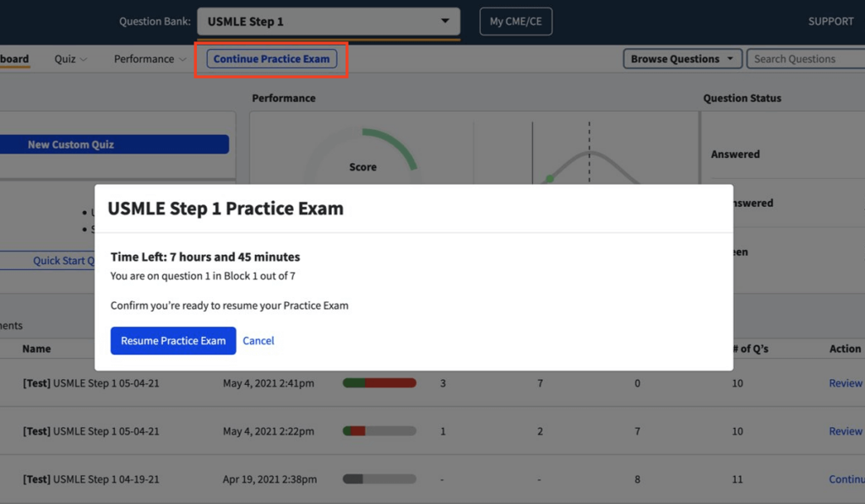Review the May 4, 2021 2:22pm quiz

(x=846, y=431)
